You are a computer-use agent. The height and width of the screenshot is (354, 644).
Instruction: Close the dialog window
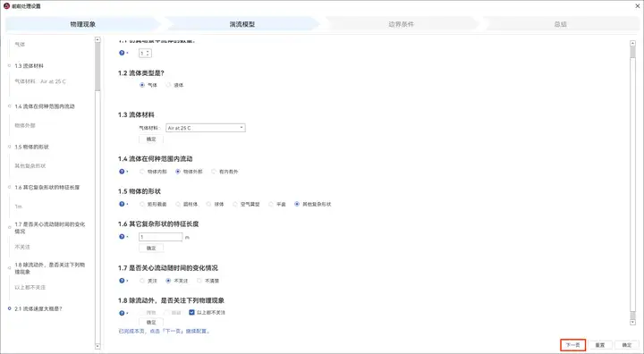click(x=638, y=5)
